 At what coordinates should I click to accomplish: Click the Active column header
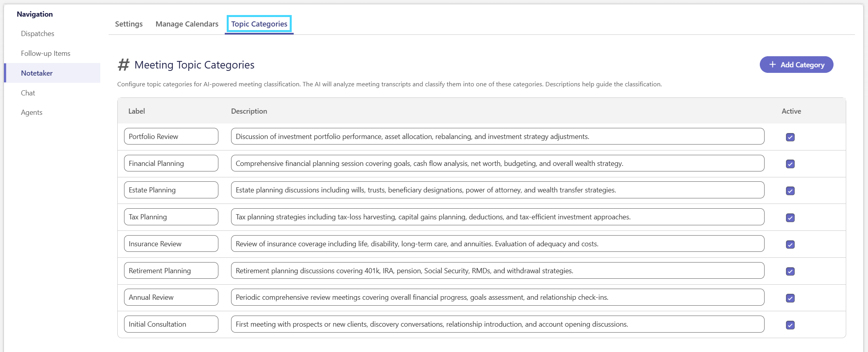point(791,111)
